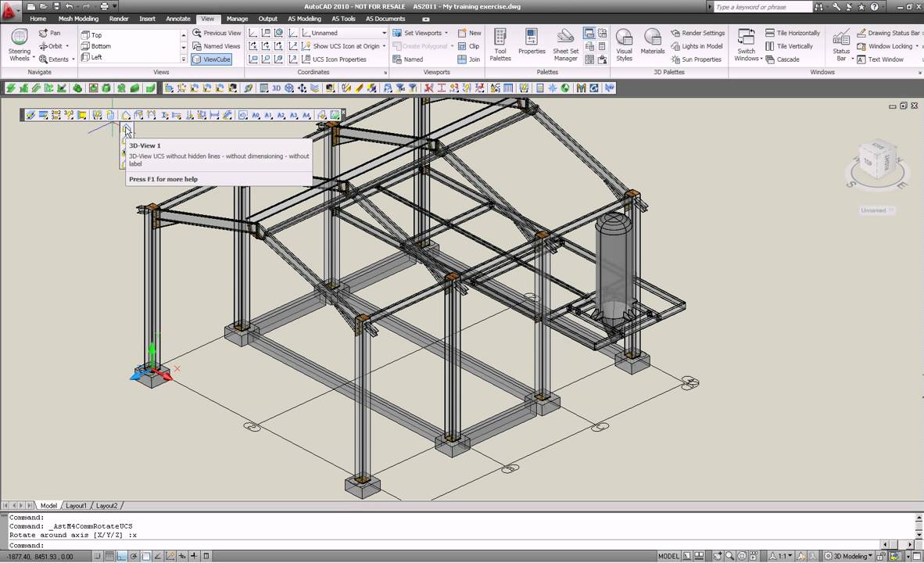
Task: Click the Properties palette icon
Action: (x=532, y=45)
